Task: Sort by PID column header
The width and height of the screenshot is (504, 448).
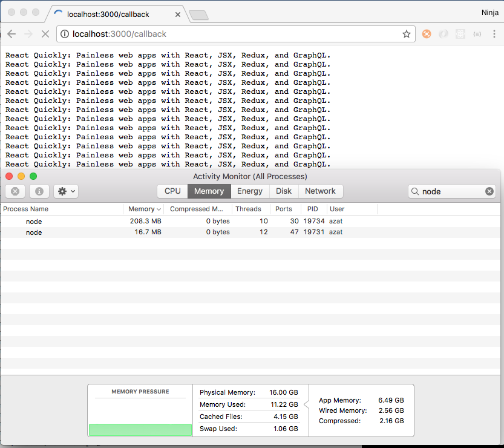Action: 313,209
